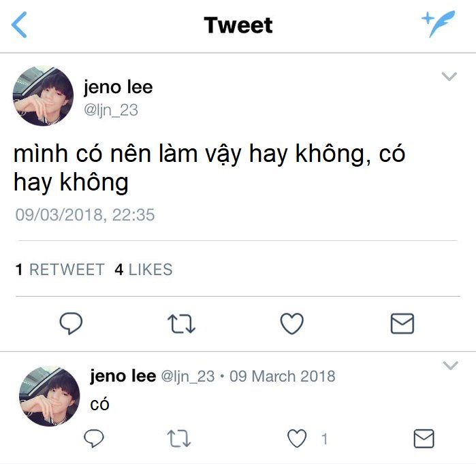Screen dimensions: 476x464
Task: Send the "có" reply via message envelope
Action: point(424,439)
